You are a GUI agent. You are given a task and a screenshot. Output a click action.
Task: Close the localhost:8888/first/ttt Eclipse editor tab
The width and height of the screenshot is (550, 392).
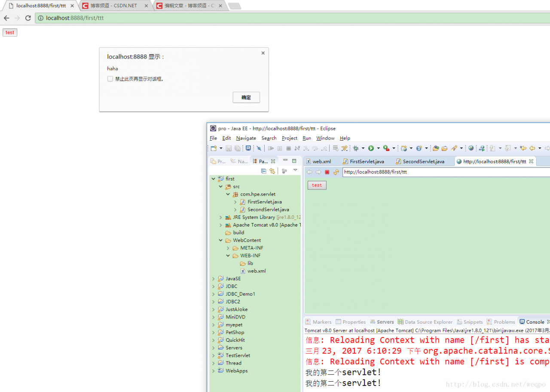click(x=531, y=161)
